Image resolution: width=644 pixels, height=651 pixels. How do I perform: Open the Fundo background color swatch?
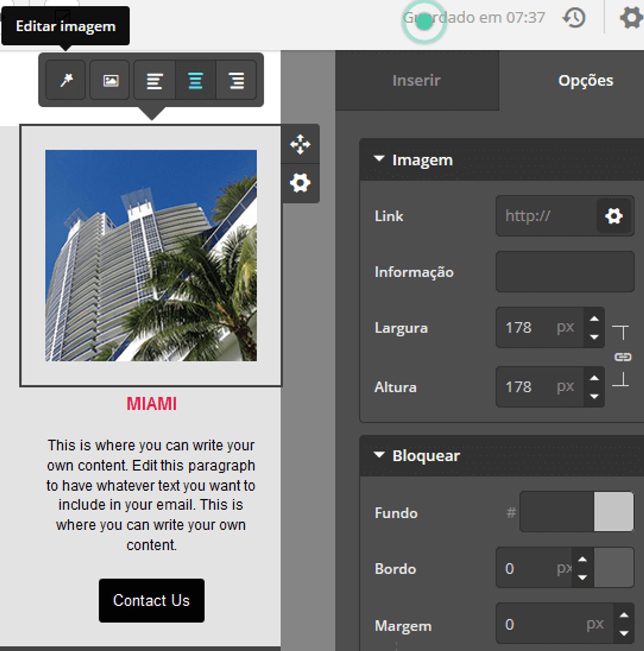[x=613, y=512]
